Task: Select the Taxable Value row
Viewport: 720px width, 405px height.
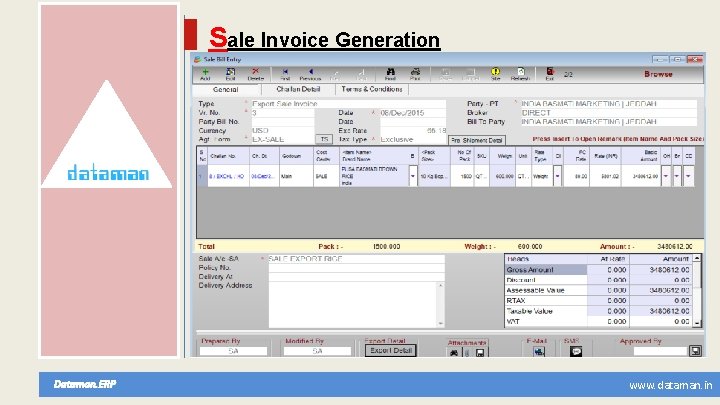Action: click(x=598, y=311)
